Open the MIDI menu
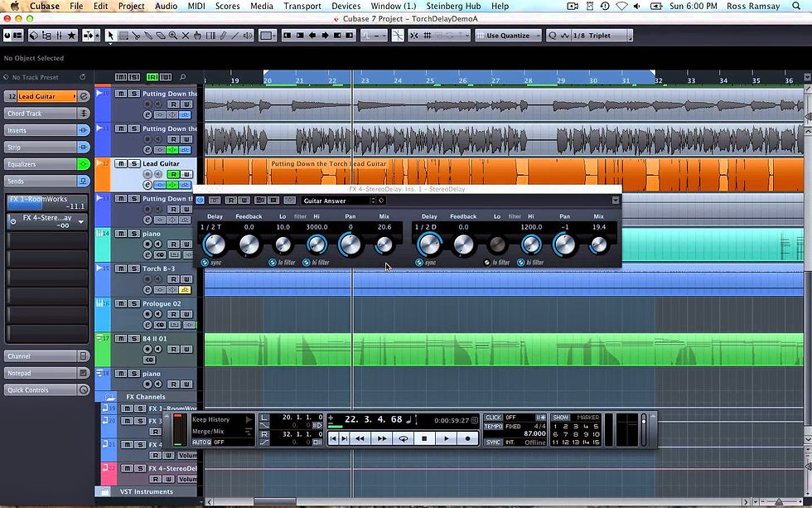The width and height of the screenshot is (812, 508). point(196,6)
